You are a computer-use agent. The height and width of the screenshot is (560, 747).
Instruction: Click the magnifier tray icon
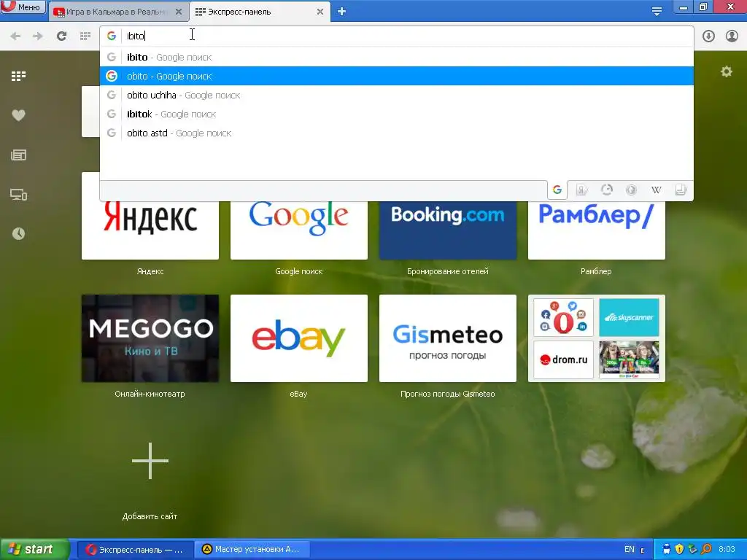706,550
